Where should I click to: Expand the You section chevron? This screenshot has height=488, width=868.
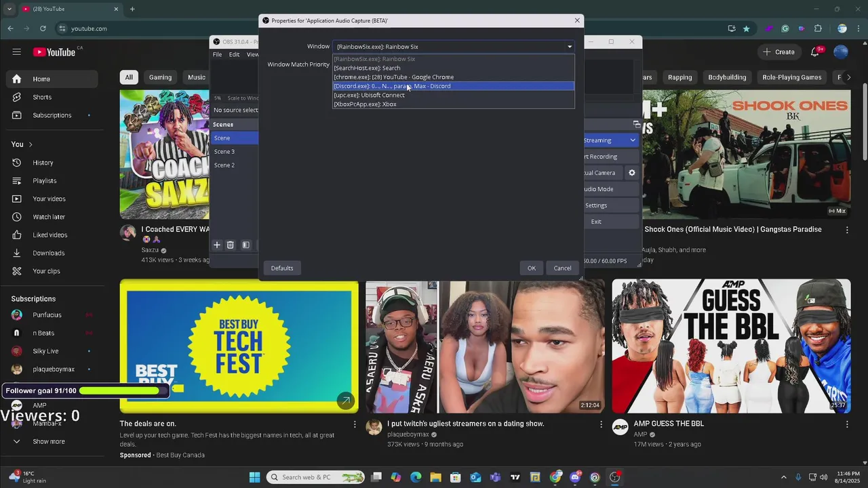click(31, 144)
